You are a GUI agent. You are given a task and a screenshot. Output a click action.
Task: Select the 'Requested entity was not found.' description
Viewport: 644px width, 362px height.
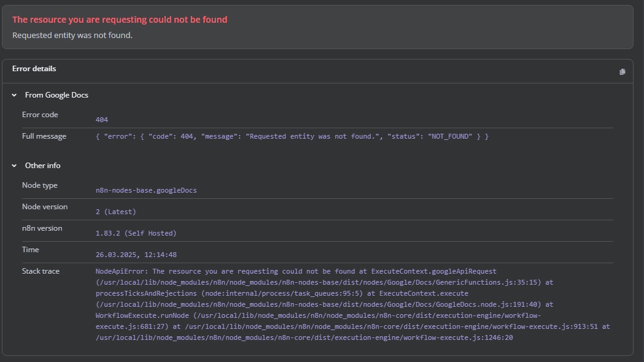(x=72, y=36)
